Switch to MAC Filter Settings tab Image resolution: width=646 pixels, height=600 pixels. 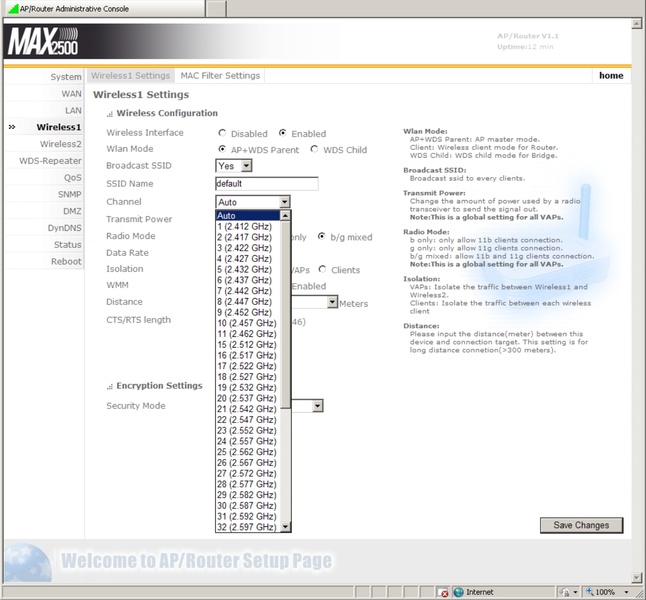tap(220, 75)
